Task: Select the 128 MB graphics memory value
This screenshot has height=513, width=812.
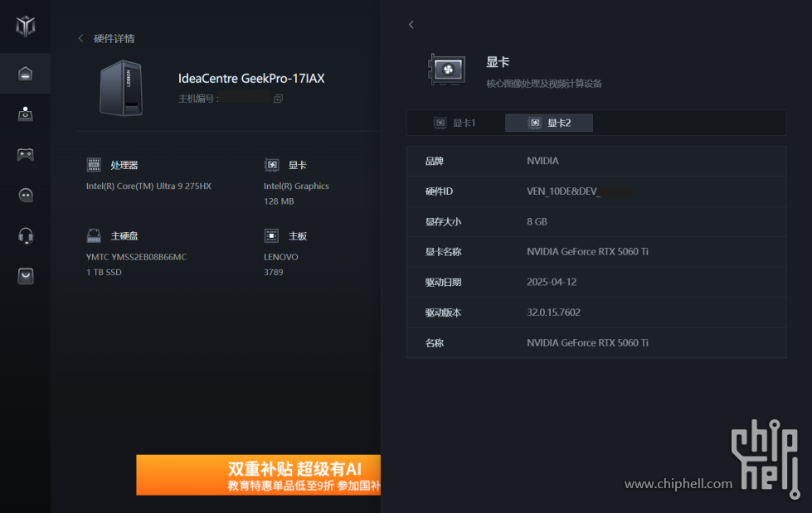Action: coord(279,201)
